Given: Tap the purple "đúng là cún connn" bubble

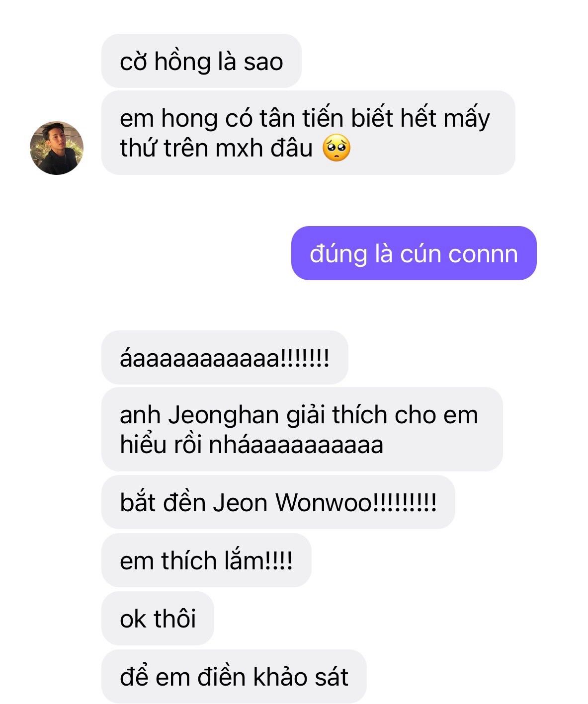Looking at the screenshot, I should (414, 253).
